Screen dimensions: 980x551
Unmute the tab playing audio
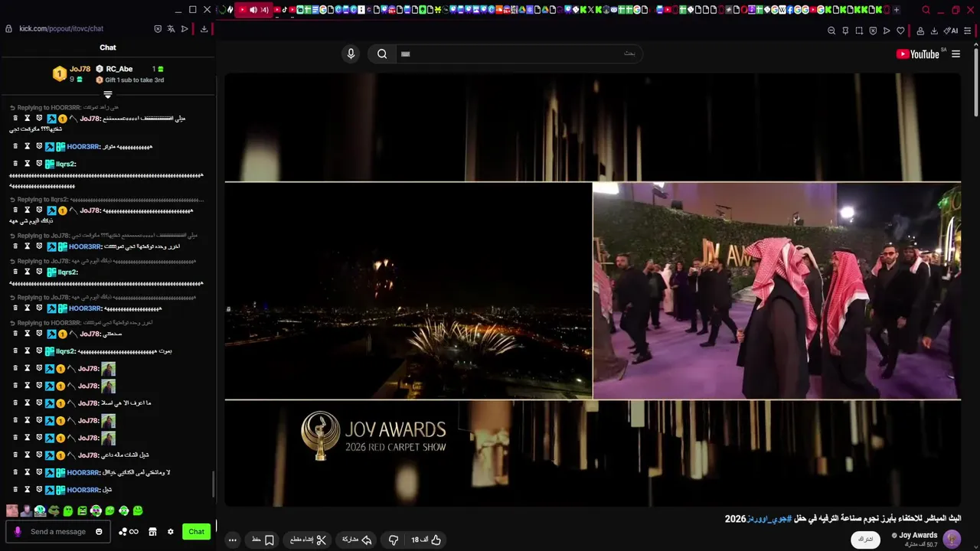253,10
